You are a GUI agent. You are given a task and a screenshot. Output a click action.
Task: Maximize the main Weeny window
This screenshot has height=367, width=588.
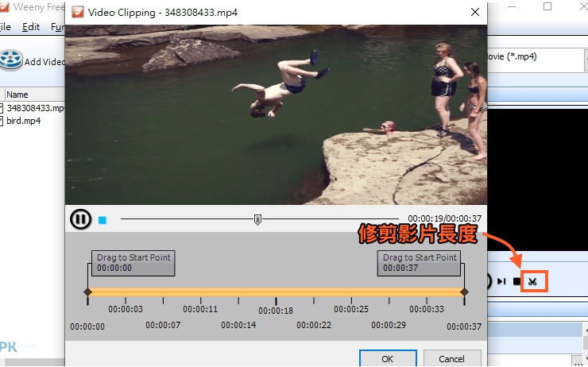click(547, 6)
